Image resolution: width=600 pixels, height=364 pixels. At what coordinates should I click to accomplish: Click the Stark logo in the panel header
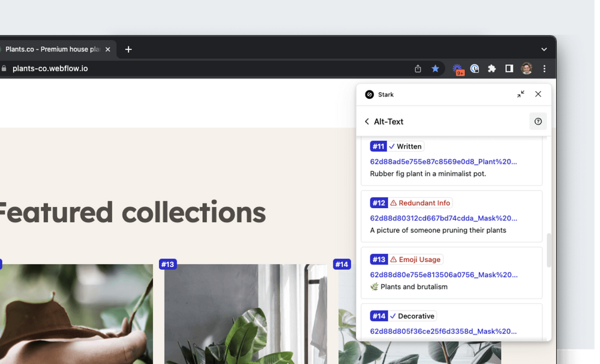click(x=369, y=94)
